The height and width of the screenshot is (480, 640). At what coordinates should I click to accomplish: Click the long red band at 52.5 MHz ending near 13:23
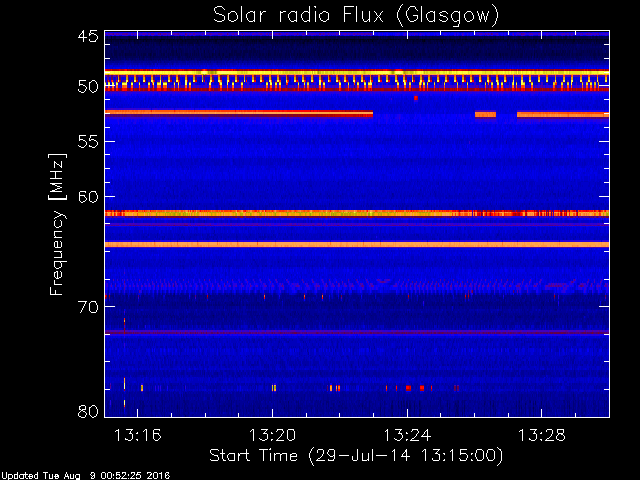point(239,113)
